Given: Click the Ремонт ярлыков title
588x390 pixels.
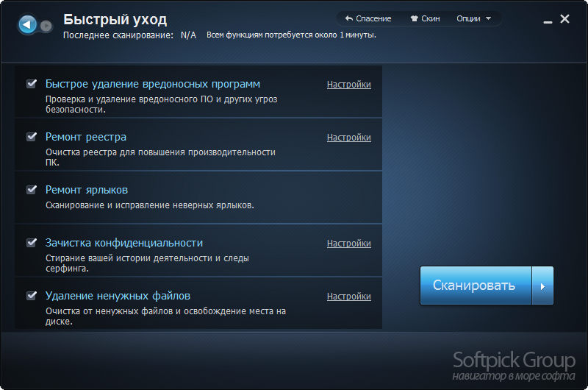Looking at the screenshot, I should (x=87, y=190).
